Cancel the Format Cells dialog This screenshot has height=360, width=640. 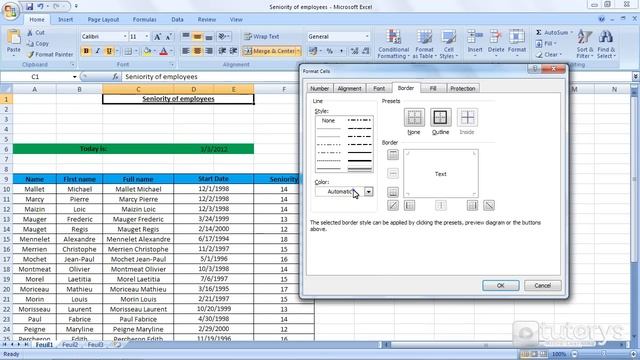coord(542,286)
